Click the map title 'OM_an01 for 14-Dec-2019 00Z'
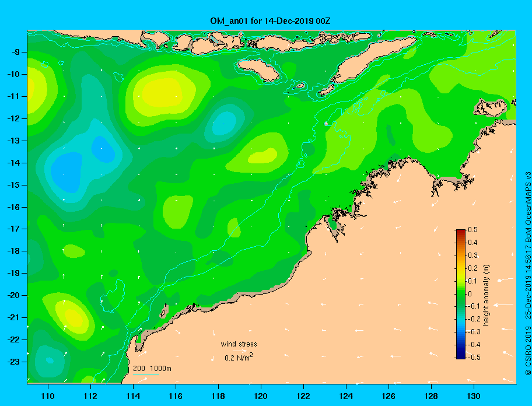The height and width of the screenshot is (406, 532). pos(270,21)
